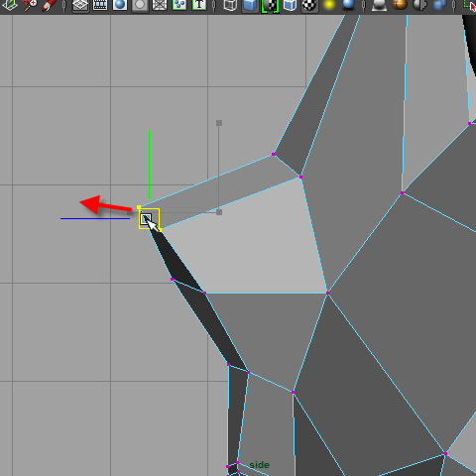Switch to wireframe cube display mode
This screenshot has height=476, width=476.
230,5
